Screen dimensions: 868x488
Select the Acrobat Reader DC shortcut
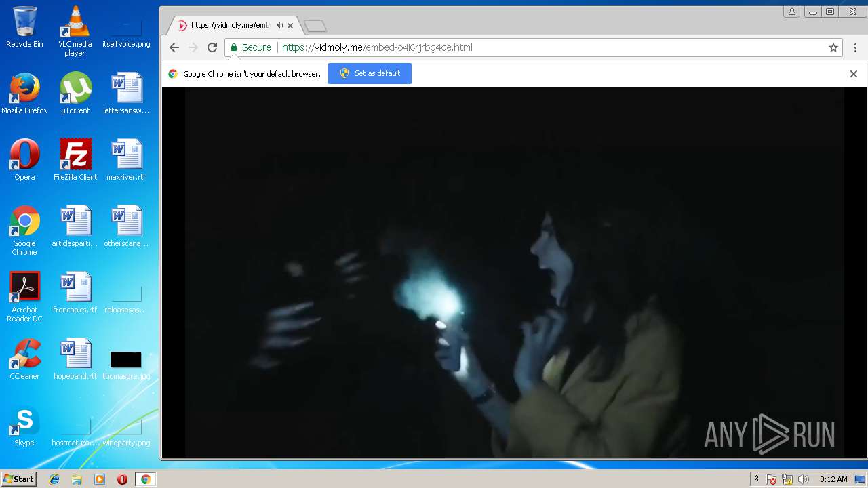coord(24,298)
